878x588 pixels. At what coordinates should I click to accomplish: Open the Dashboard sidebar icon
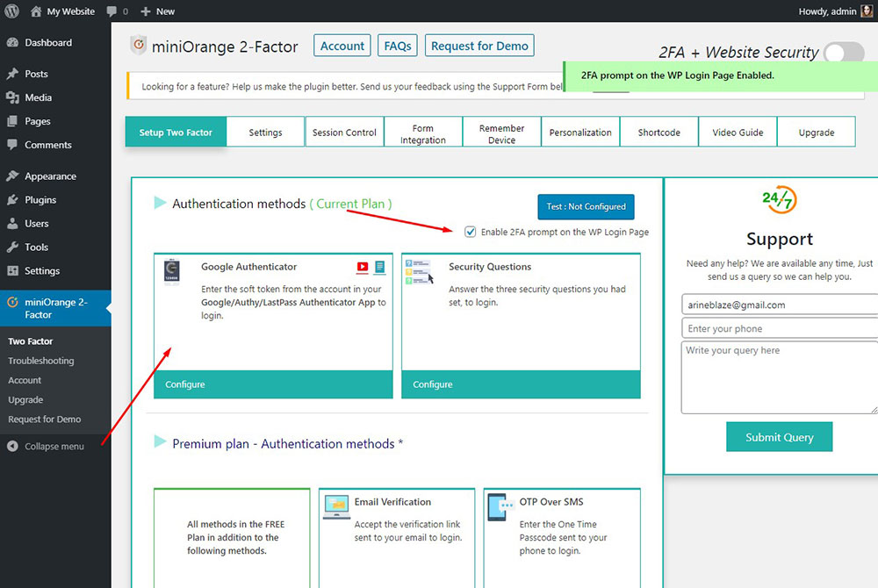tap(13, 42)
